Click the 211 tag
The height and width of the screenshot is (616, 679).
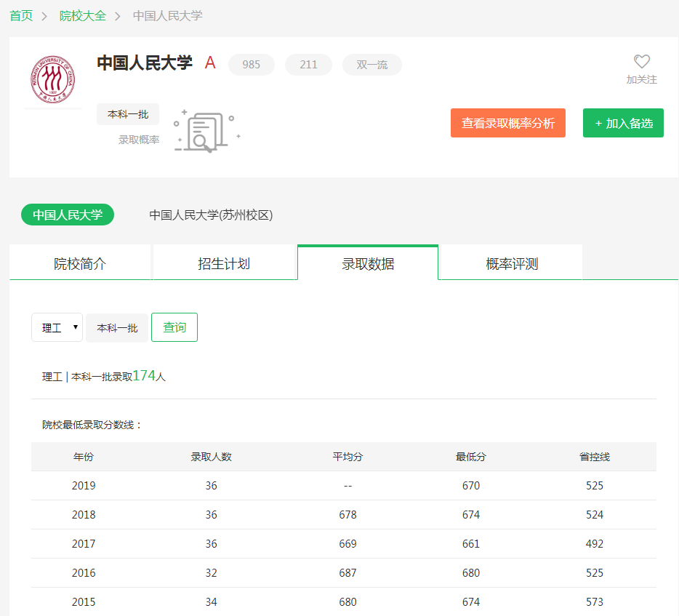(308, 65)
